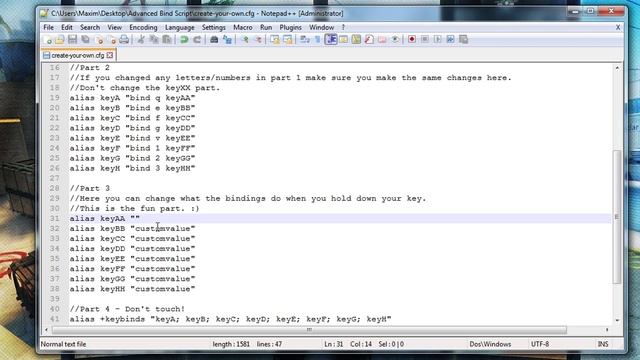
Task: Click the horizontal scrollbar right arrow
Action: (607, 329)
